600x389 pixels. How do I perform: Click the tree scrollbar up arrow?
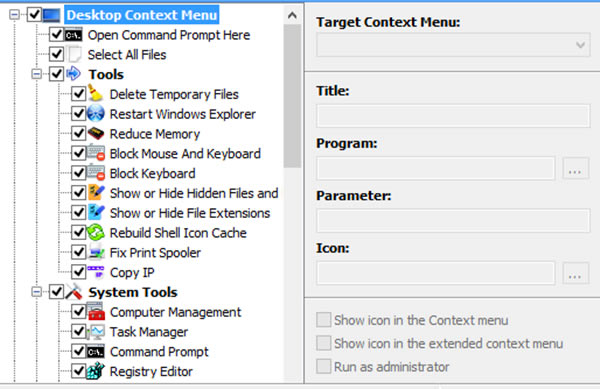[x=292, y=15]
